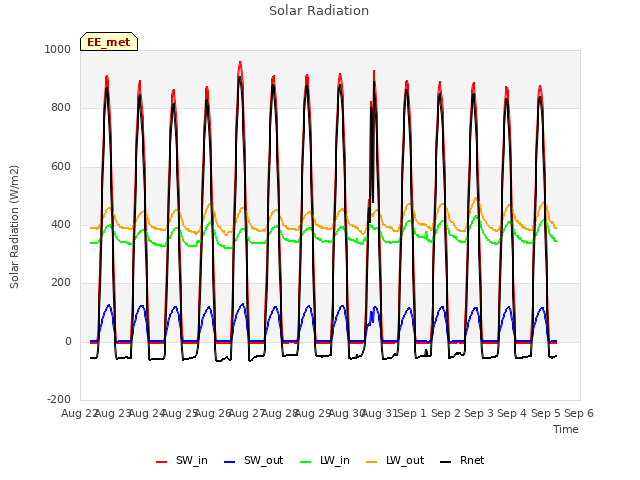Image resolution: width=640 pixels, height=480 pixels.
Task: Click the EE_met annotation label
Action: [109, 42]
